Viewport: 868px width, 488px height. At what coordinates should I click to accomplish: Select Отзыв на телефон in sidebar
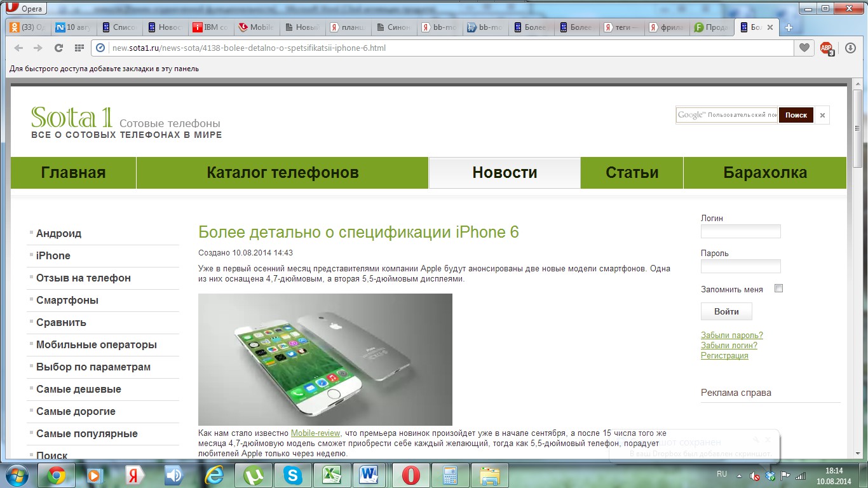tap(83, 278)
